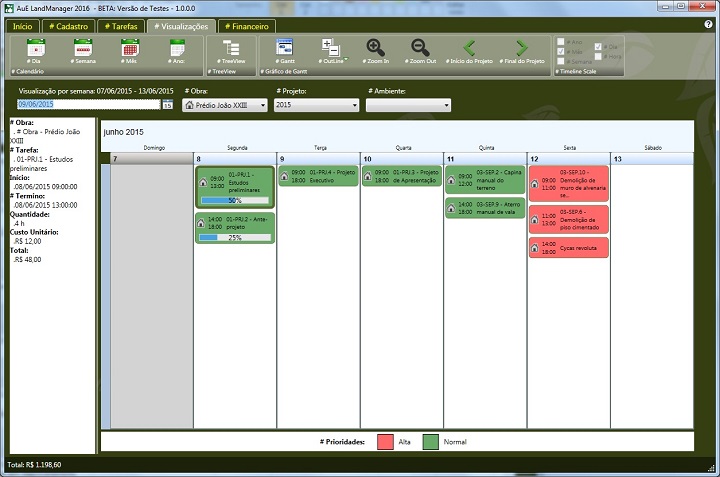The image size is (720, 477).
Task: Click the Ante-projeto 25% progress bar
Action: point(235,238)
